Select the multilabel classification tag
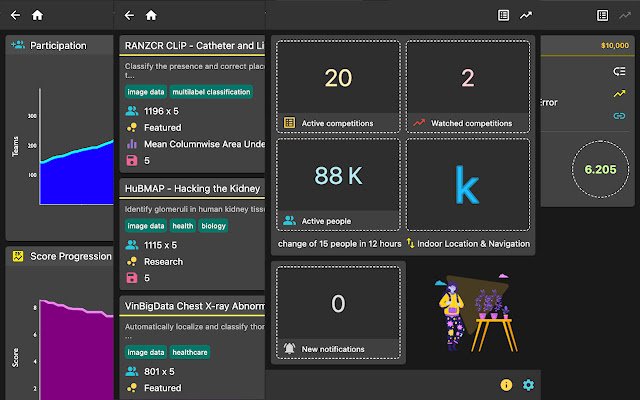The width and height of the screenshot is (640, 400). click(x=211, y=92)
